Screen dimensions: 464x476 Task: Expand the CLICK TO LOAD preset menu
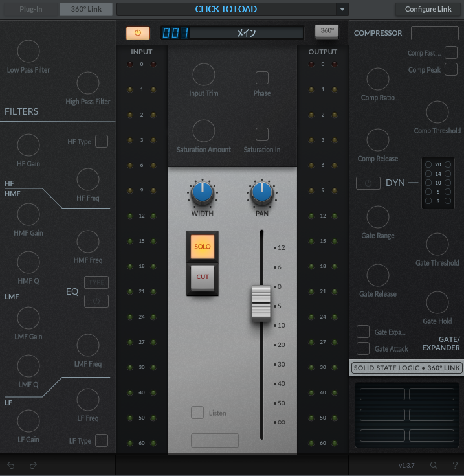click(226, 10)
